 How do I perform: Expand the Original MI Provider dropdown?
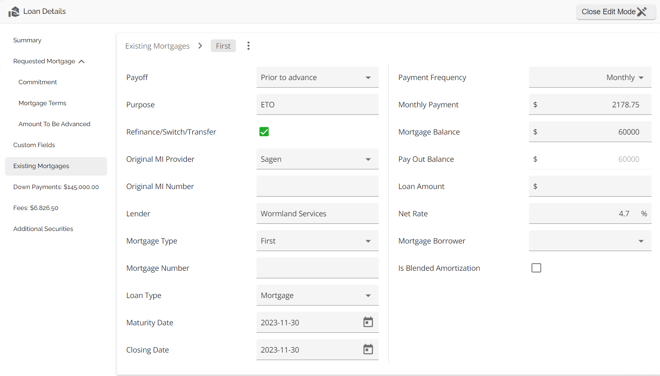pyautogui.click(x=317, y=159)
